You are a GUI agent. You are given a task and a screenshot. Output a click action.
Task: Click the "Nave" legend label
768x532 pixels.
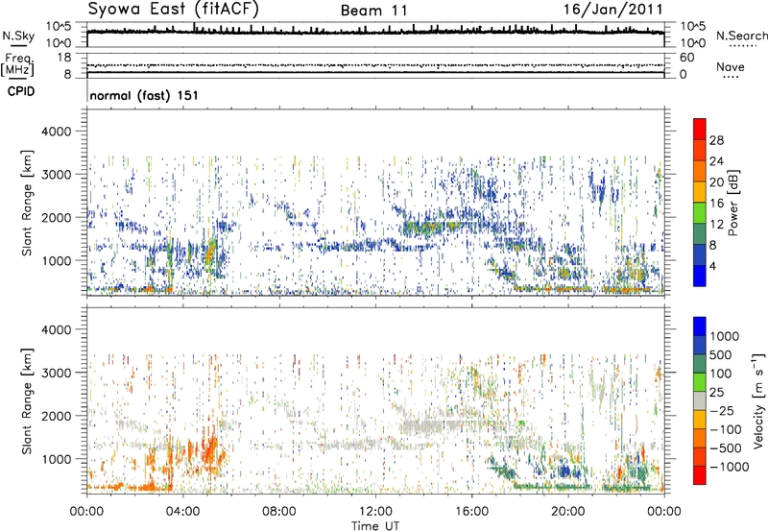point(730,66)
